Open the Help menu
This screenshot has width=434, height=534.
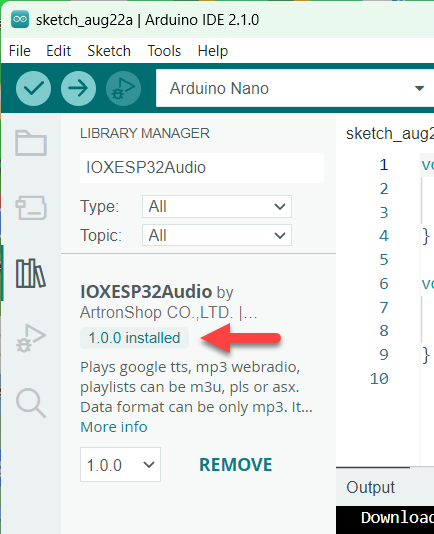[213, 51]
